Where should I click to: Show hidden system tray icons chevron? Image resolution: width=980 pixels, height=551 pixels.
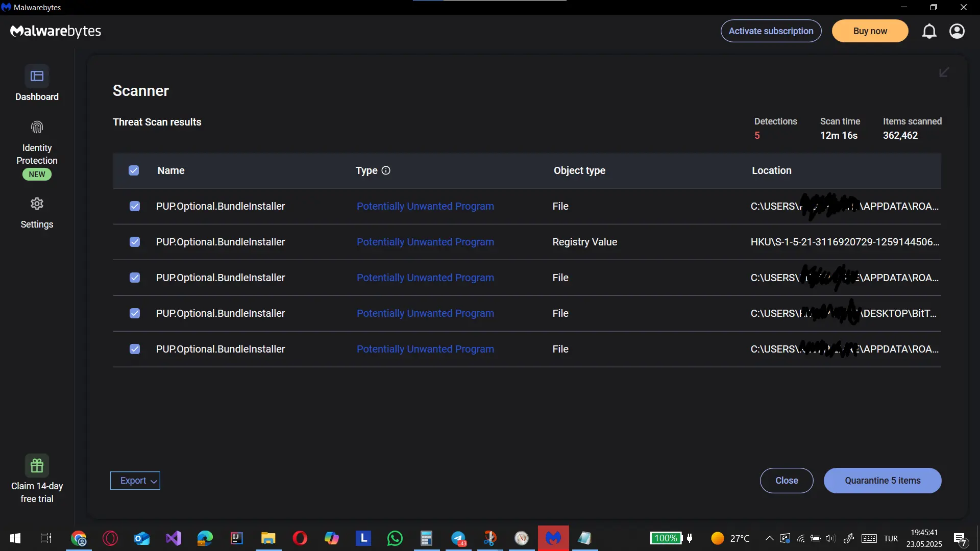(x=769, y=538)
